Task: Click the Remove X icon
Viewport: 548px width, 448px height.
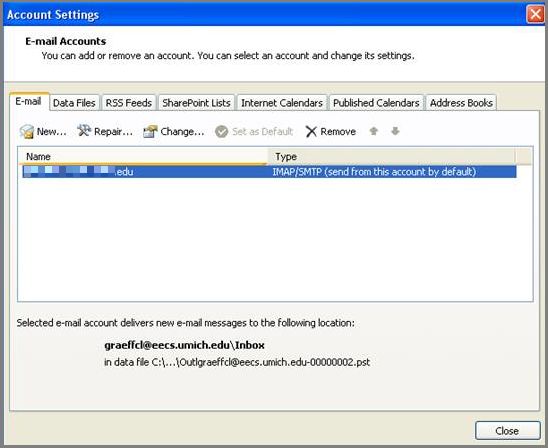Action: (311, 132)
